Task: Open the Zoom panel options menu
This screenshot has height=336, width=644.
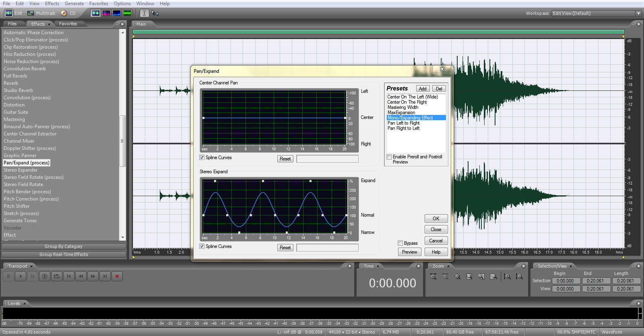Action: click(523, 266)
